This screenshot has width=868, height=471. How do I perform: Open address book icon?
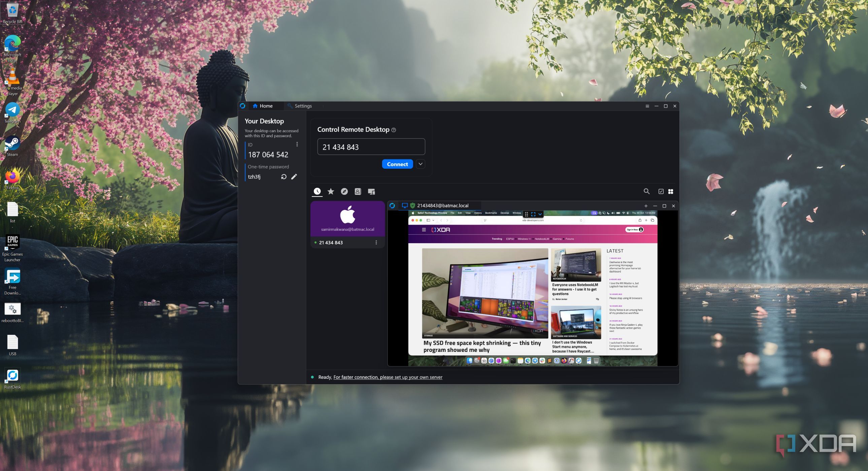tap(358, 191)
